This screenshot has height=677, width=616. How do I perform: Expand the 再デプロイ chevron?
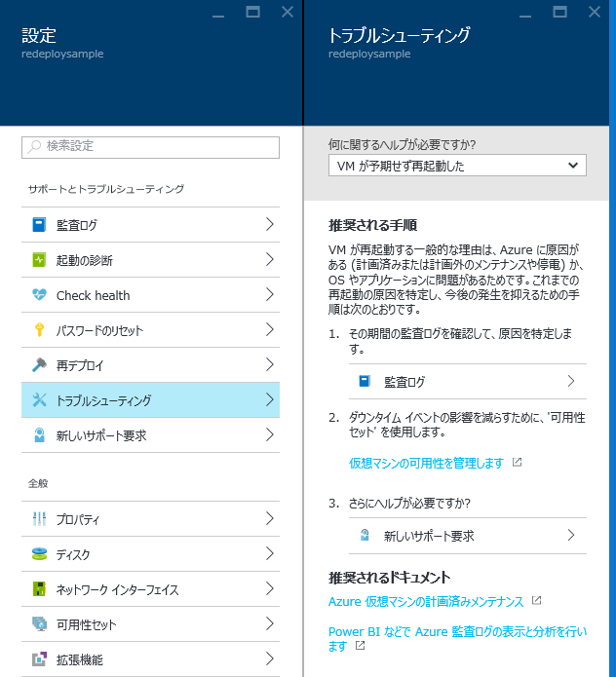pos(270,364)
